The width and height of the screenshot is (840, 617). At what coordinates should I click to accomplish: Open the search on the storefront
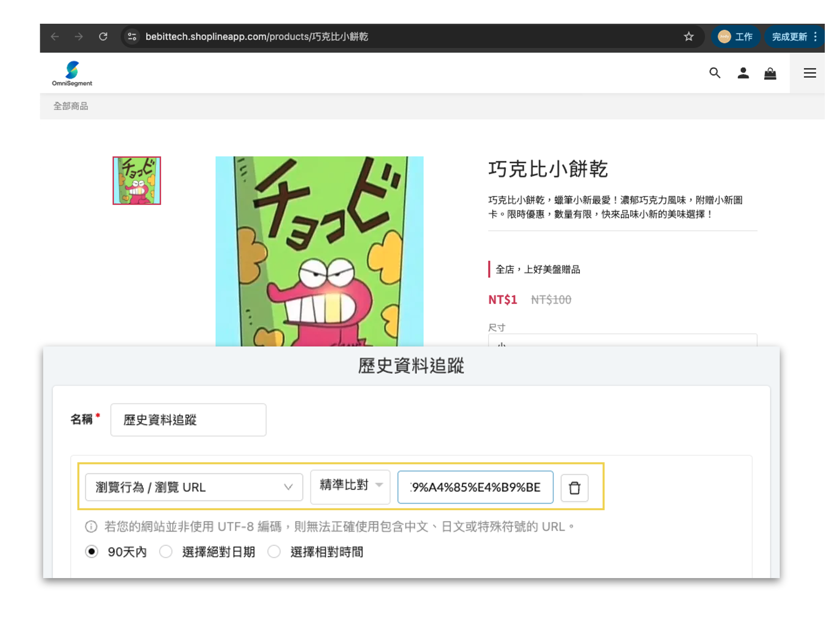pyautogui.click(x=715, y=73)
